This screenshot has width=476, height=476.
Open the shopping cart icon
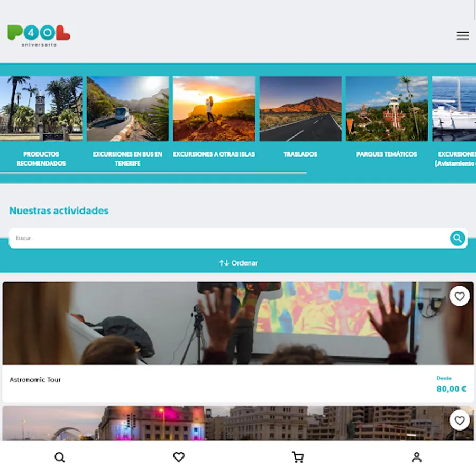tap(297, 457)
